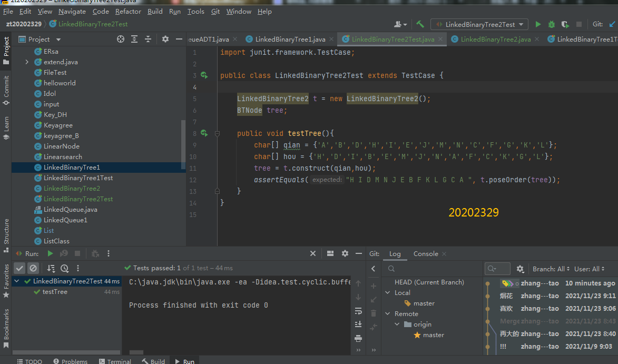Click the print icon beside console output

(x=358, y=338)
